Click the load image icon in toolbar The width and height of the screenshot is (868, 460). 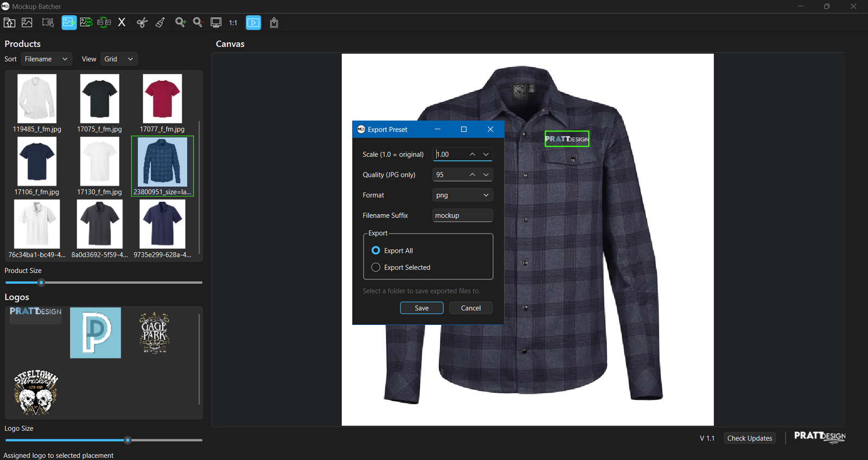click(27, 22)
